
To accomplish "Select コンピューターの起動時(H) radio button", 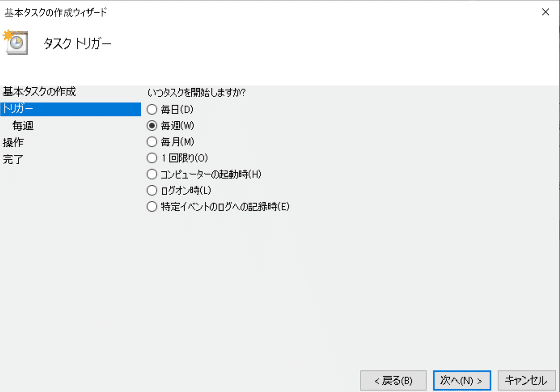I will (204, 174).
